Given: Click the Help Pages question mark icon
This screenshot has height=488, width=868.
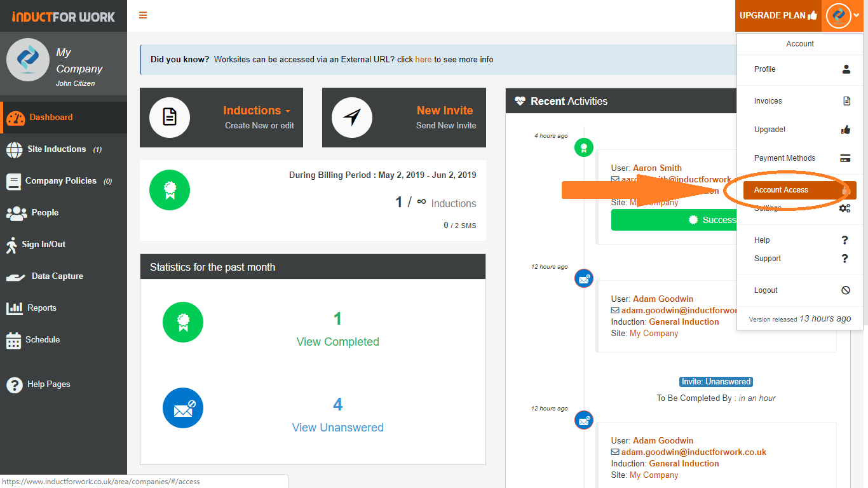Looking at the screenshot, I should (14, 384).
